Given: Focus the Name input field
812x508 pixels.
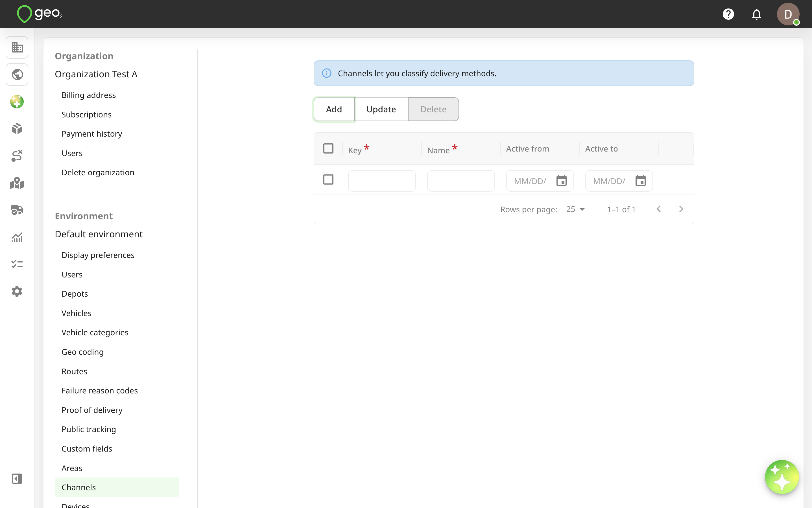Looking at the screenshot, I should (x=461, y=181).
